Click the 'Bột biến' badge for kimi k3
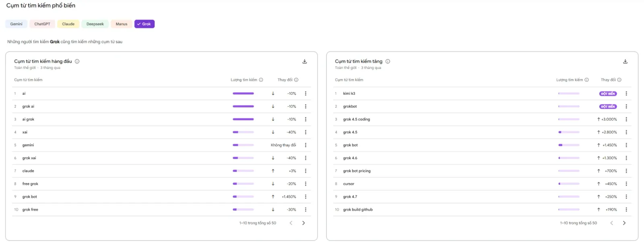 pos(608,93)
